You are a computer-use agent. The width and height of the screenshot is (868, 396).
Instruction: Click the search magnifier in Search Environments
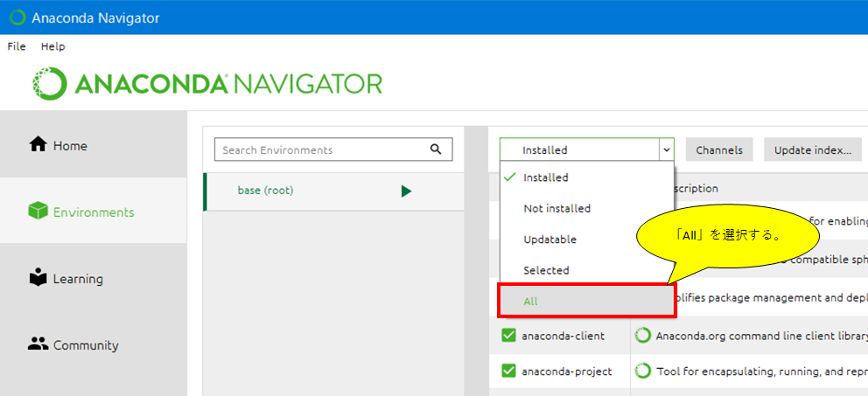tap(436, 149)
